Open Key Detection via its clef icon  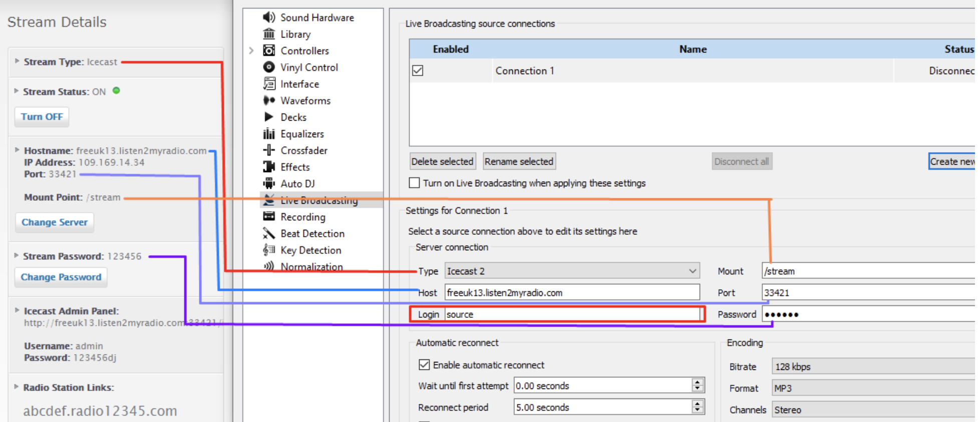coord(269,250)
